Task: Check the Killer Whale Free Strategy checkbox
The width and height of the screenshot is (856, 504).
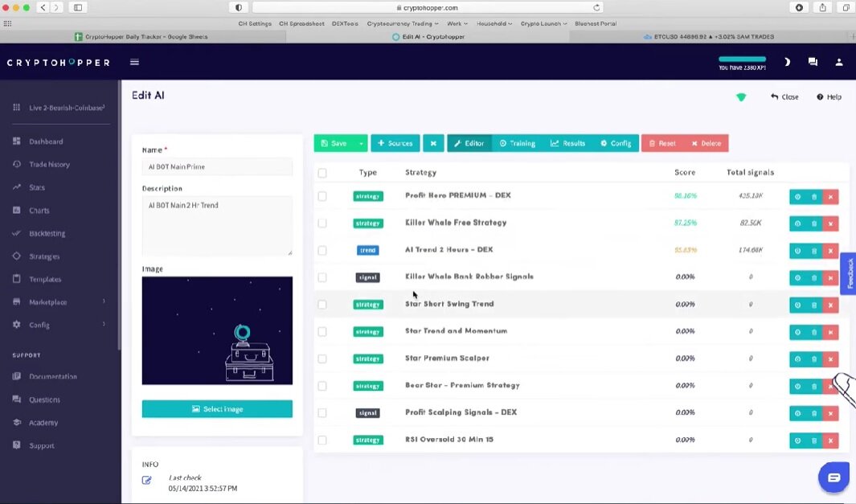Action: click(322, 223)
